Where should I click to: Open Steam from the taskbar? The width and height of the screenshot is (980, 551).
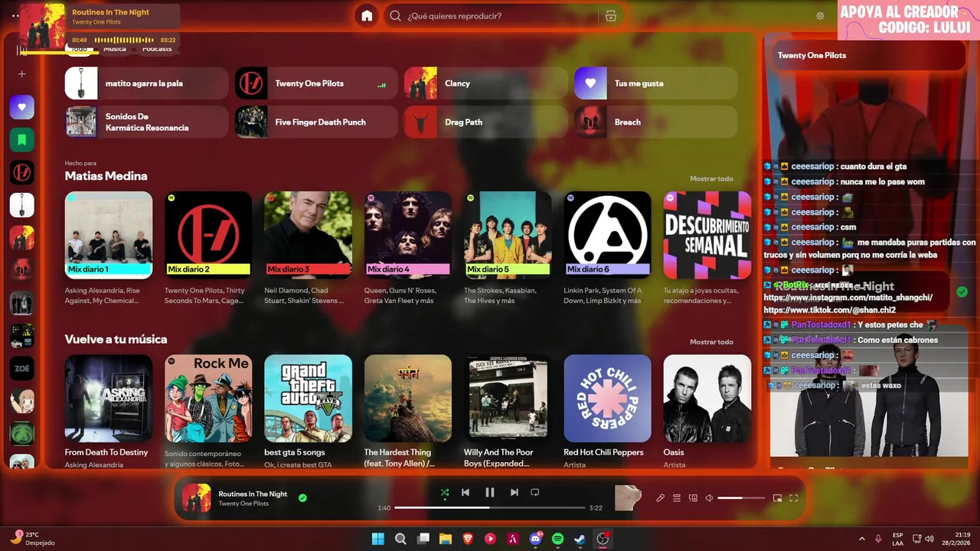580,539
